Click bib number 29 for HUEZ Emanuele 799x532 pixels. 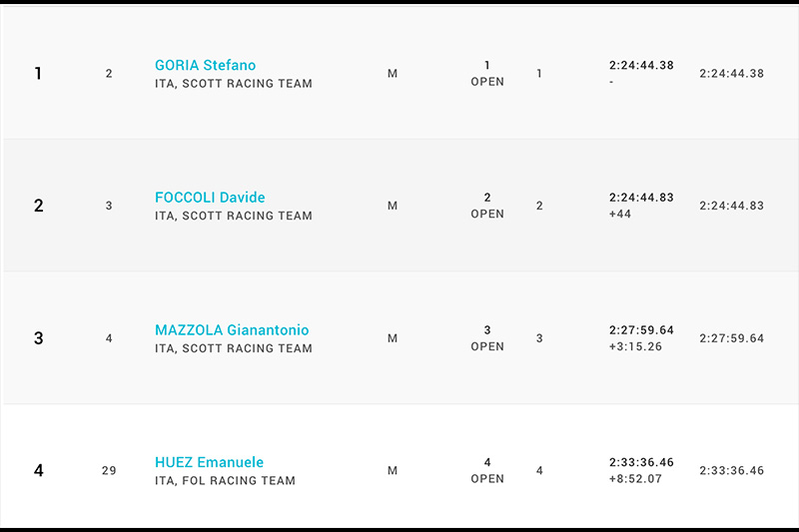[x=109, y=471]
